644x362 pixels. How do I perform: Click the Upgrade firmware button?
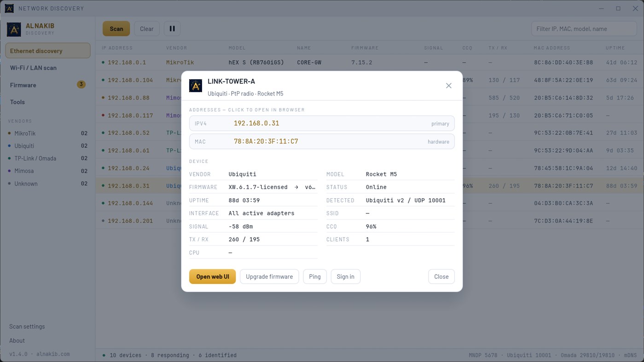pyautogui.click(x=269, y=276)
